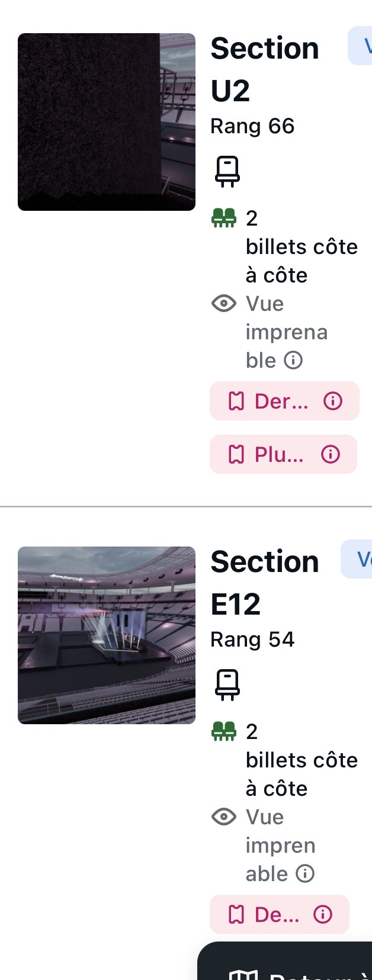Click green seats icon in Section U2 listing

pos(224,219)
